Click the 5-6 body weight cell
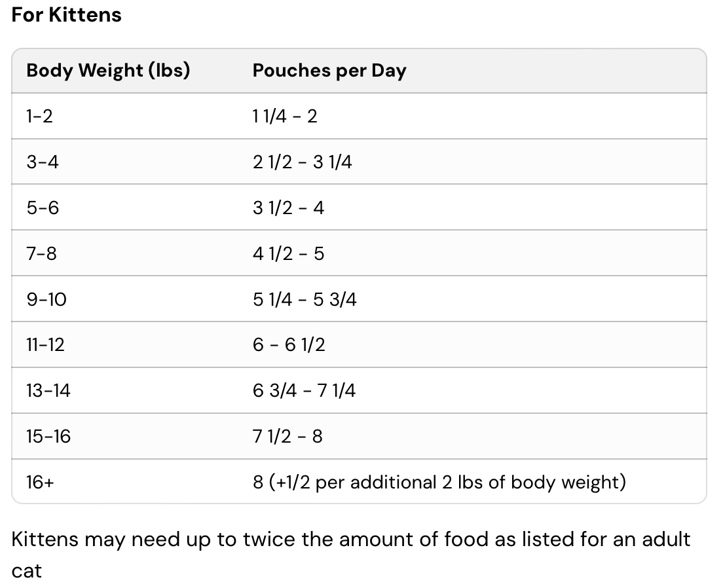The width and height of the screenshot is (723, 588). click(x=43, y=208)
